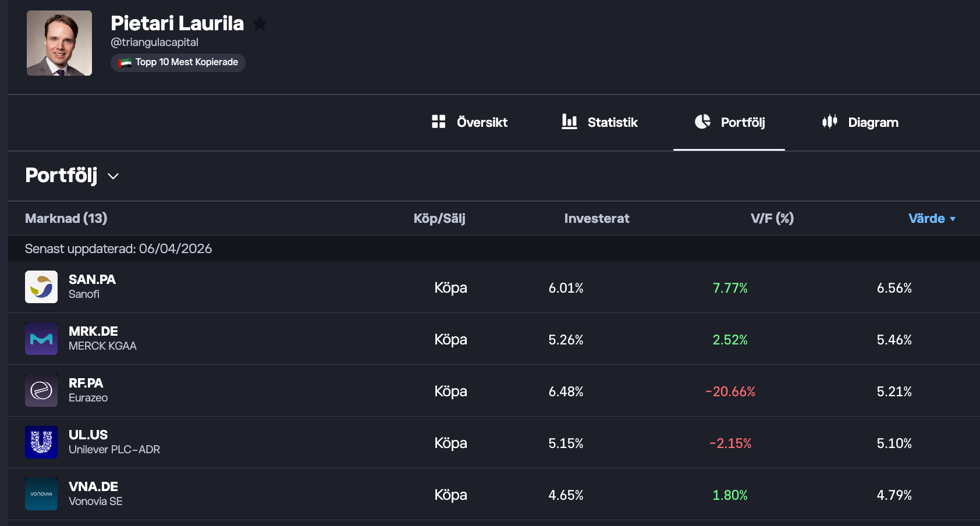Click the Statistik bar chart icon
This screenshot has width=980, height=526.
click(569, 122)
